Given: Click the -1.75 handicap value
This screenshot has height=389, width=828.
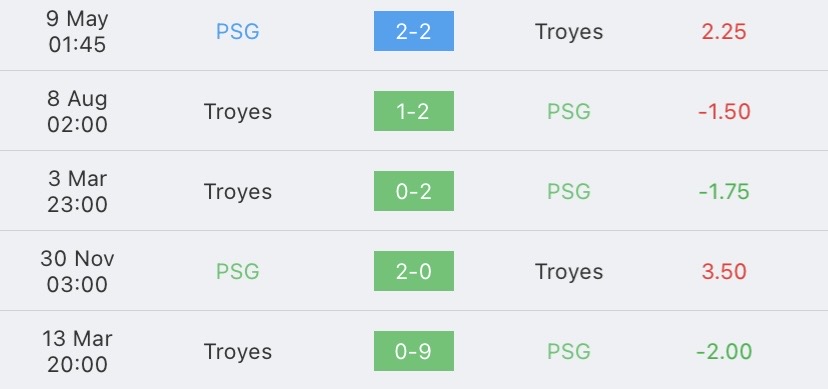Looking at the screenshot, I should click(724, 192).
